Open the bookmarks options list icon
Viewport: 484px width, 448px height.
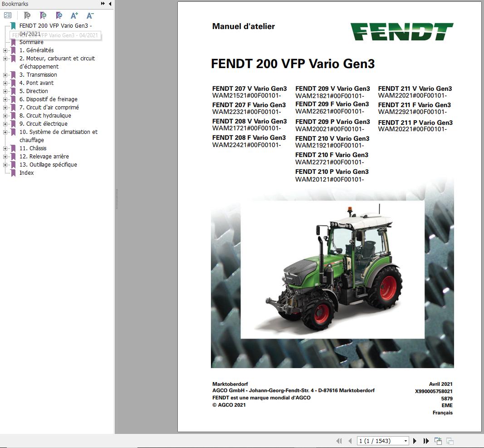[8, 15]
